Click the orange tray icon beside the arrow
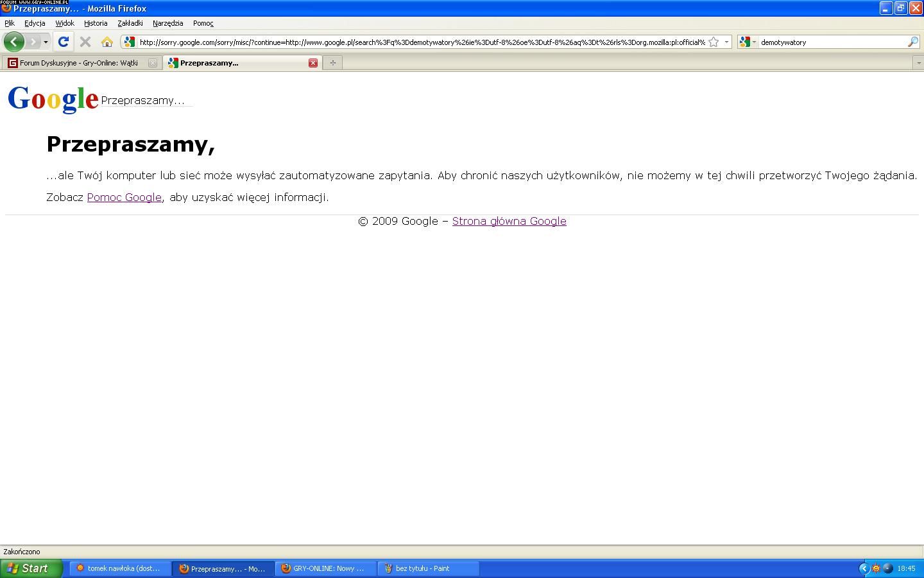 click(x=876, y=568)
